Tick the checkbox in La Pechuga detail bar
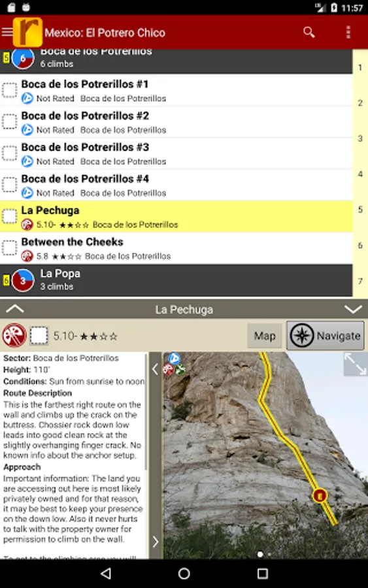The width and height of the screenshot is (368, 588). (39, 336)
